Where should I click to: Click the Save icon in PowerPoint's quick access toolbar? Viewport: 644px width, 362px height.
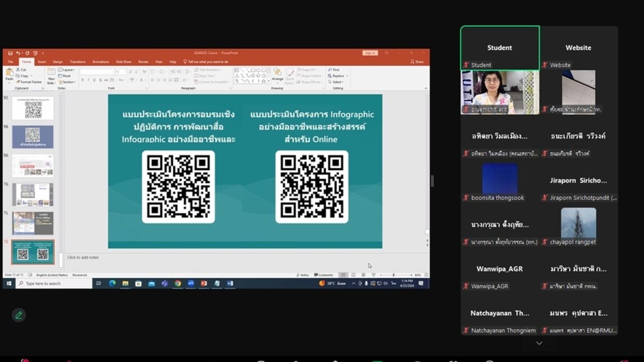click(10, 53)
